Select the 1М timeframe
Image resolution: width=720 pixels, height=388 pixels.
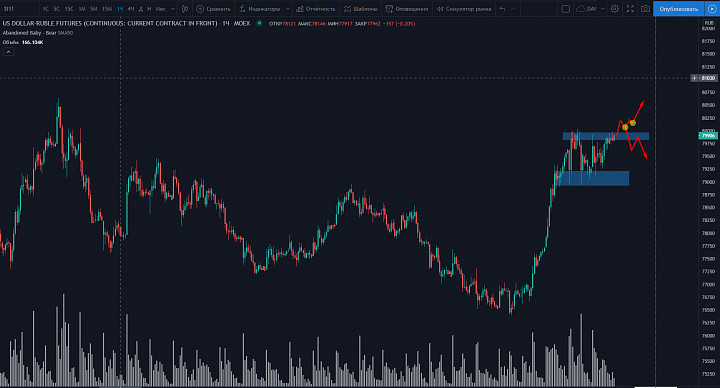click(x=82, y=9)
